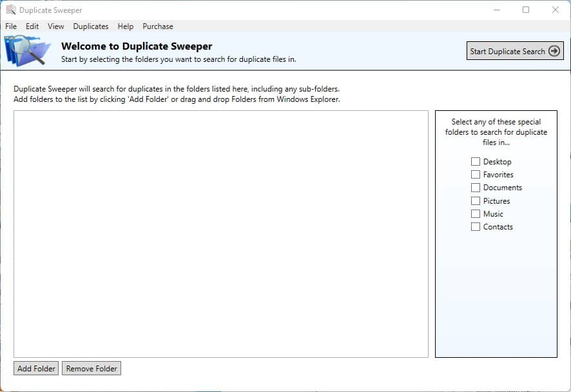Enable the Contacts checkbox
Image resolution: width=571 pixels, height=392 pixels.
tap(476, 226)
